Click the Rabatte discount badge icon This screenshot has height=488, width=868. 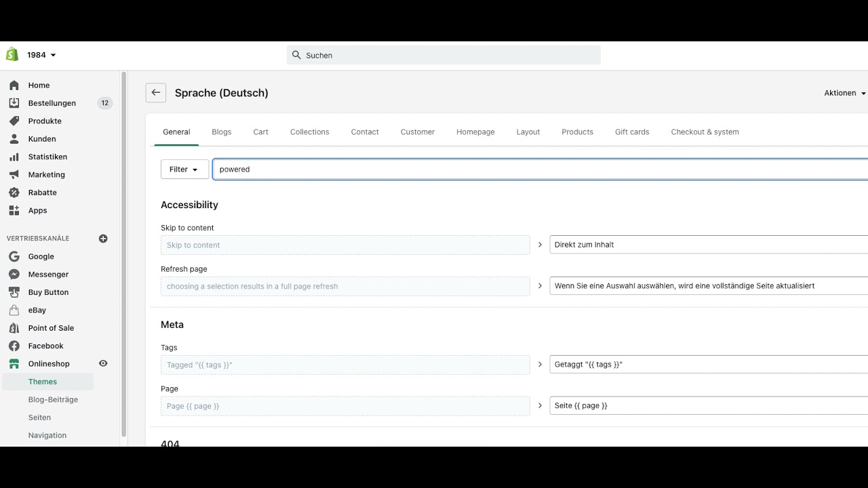point(14,192)
